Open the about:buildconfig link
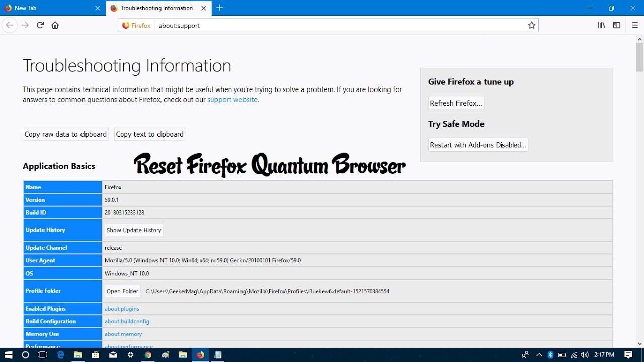Screen dimensions: 644x362 pyautogui.click(x=127, y=321)
